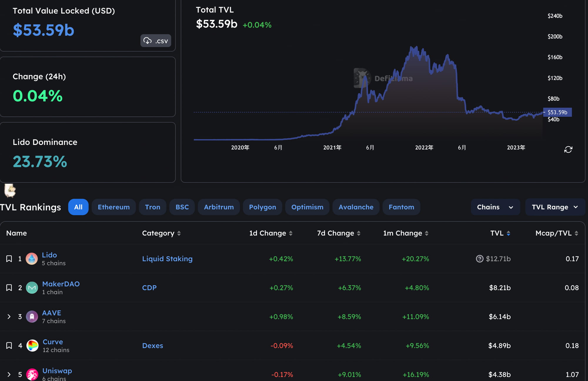This screenshot has width=588, height=381.
Task: Open the Curve protocol link
Action: [x=53, y=342]
